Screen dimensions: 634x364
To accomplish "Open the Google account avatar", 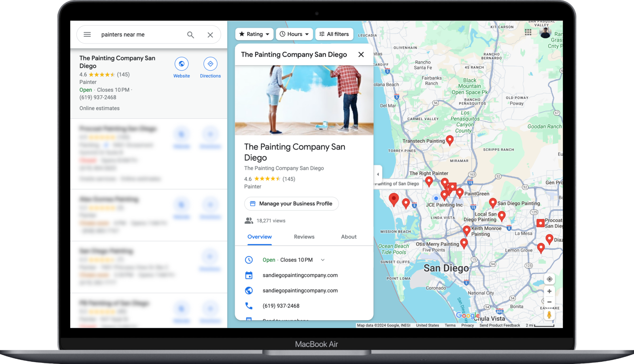I will point(546,32).
